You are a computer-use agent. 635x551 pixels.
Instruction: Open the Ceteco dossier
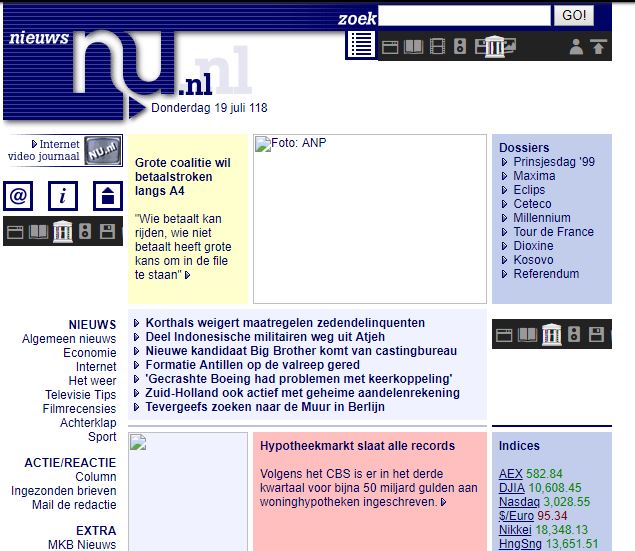532,204
